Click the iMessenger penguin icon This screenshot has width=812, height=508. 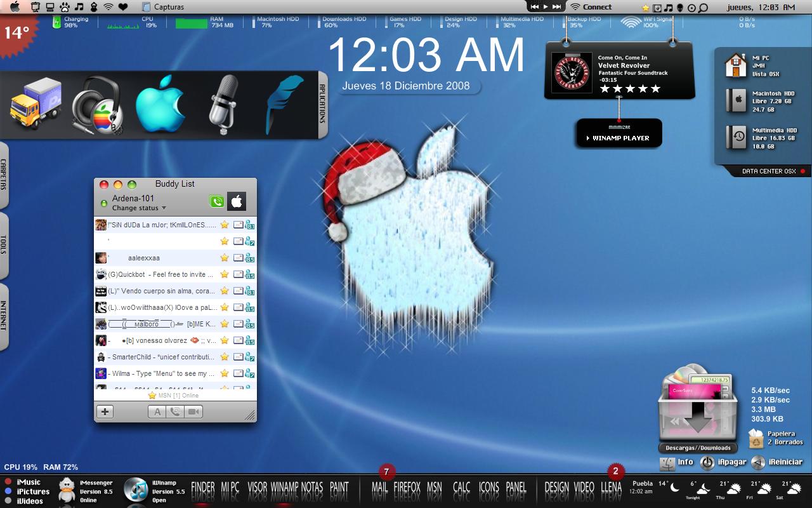pyautogui.click(x=67, y=490)
